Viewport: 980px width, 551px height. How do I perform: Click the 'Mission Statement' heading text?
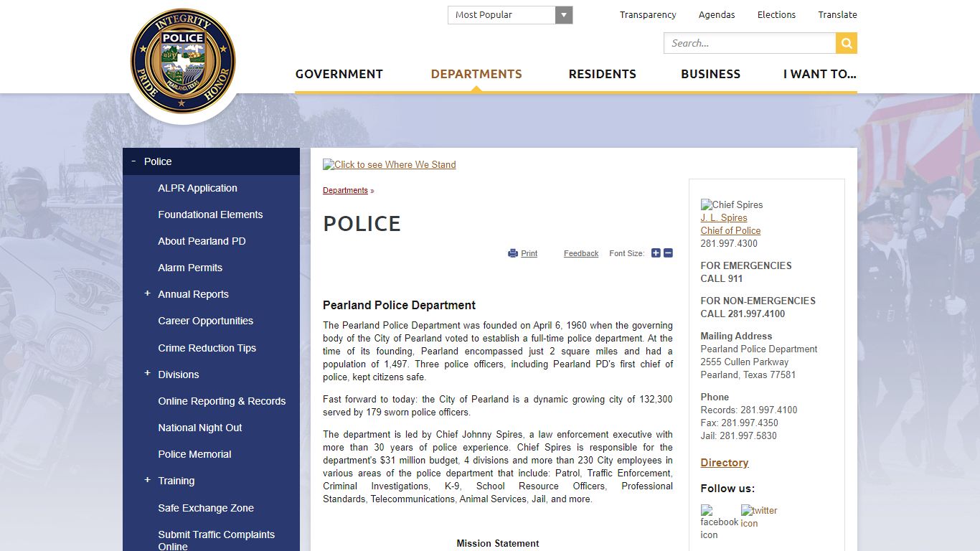click(x=498, y=543)
